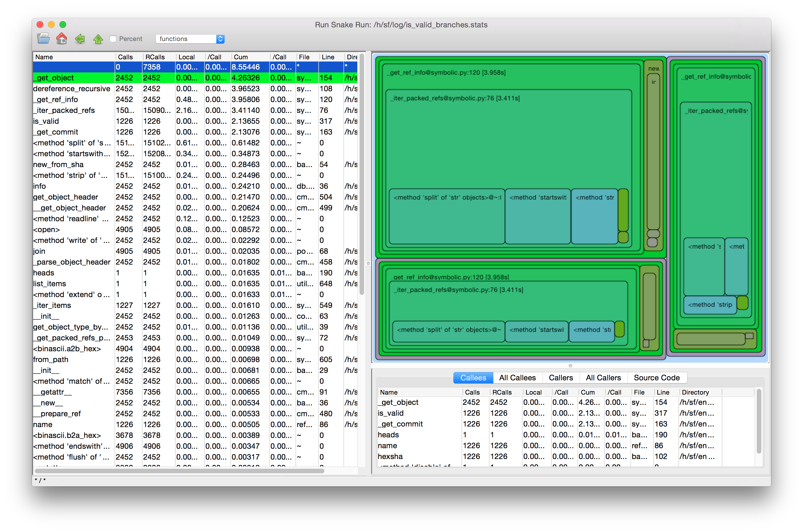Click the green back arrow icon
Image resolution: width=803 pixels, height=532 pixels.
(80, 38)
